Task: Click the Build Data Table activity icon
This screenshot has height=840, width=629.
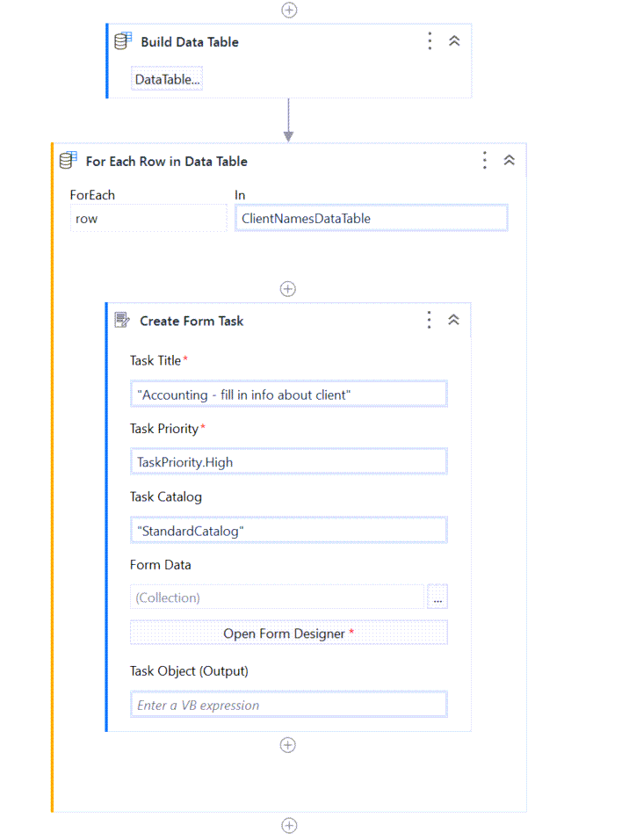Action: tap(123, 41)
